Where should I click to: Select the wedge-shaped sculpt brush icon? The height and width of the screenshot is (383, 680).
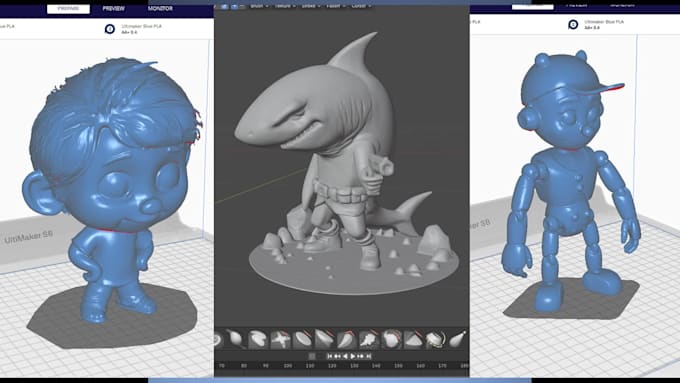tap(413, 339)
